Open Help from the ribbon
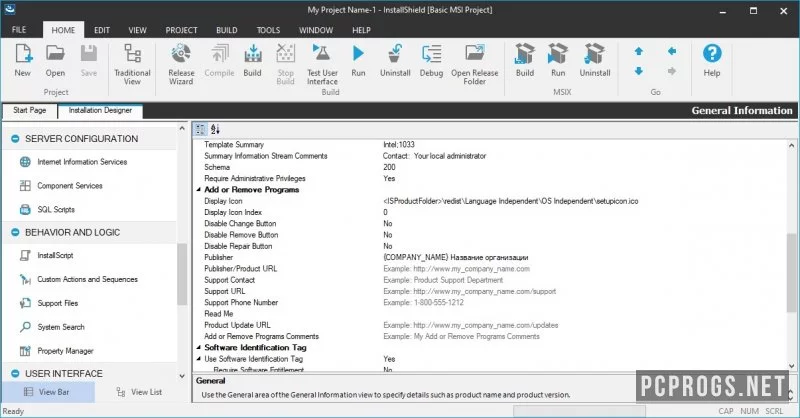800x418 pixels. click(x=712, y=60)
